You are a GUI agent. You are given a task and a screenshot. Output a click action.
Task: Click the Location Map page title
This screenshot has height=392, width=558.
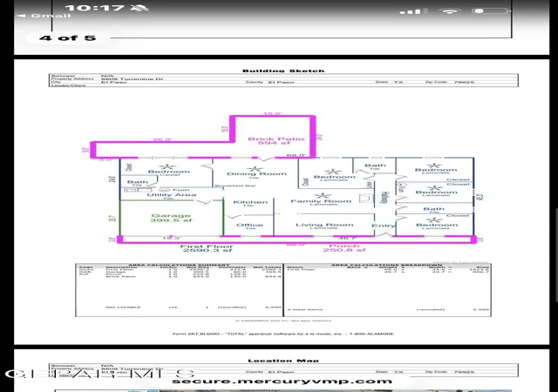coord(283,361)
